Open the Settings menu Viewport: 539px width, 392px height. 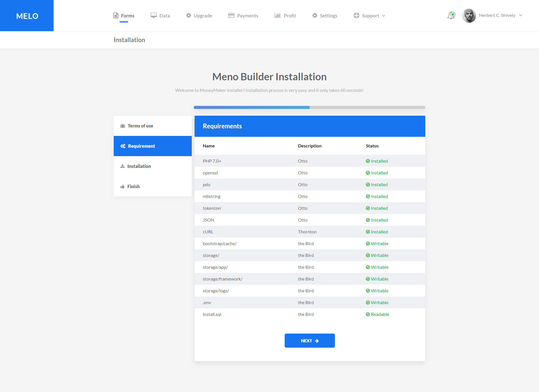point(325,15)
